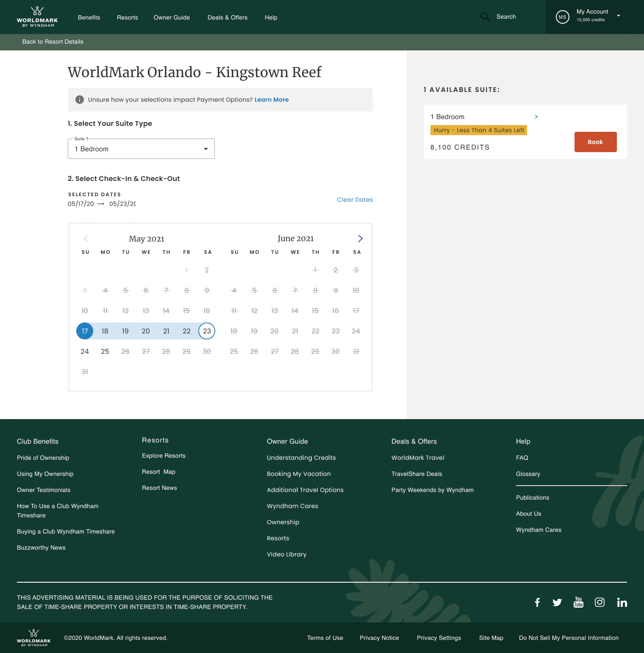Image resolution: width=644 pixels, height=653 pixels.
Task: Click the Learn More link
Action: point(272,100)
